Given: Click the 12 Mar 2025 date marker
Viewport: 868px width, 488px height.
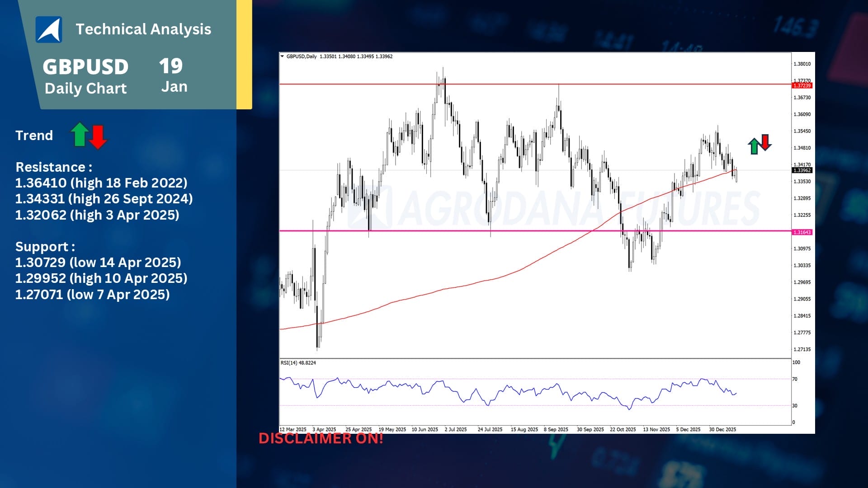Looking at the screenshot, I should (293, 430).
